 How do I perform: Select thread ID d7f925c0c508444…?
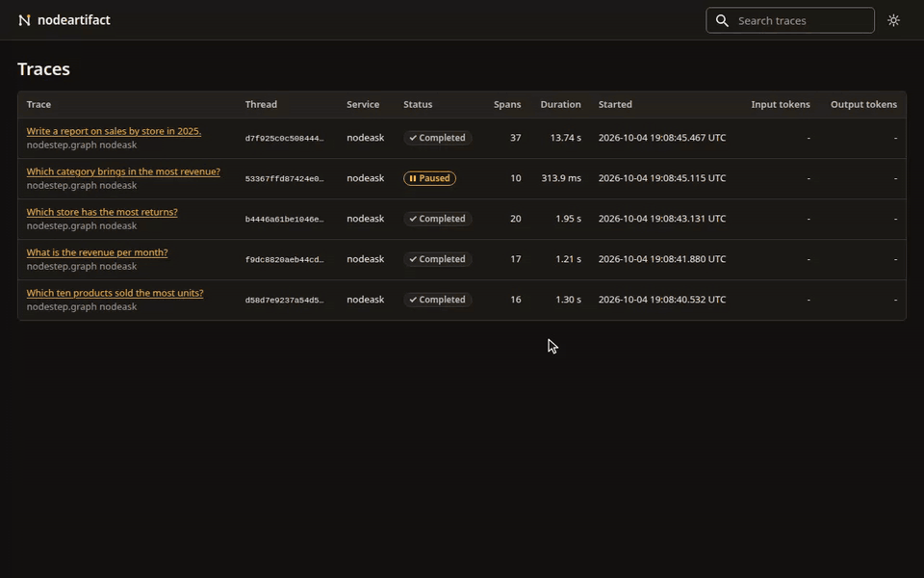pos(285,138)
